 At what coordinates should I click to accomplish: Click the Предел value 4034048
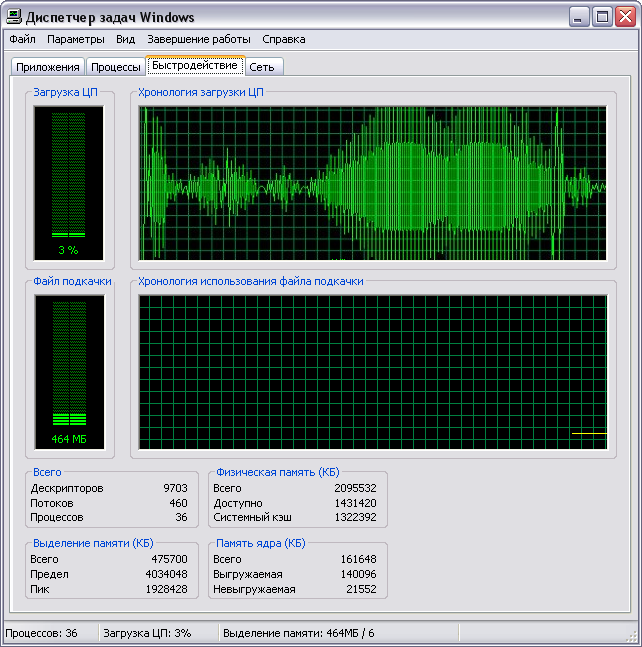166,574
